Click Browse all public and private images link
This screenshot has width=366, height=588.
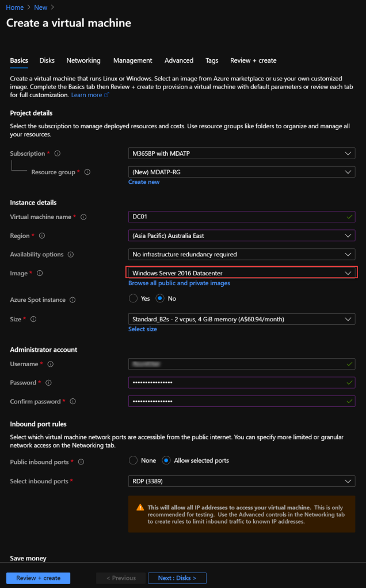click(179, 283)
